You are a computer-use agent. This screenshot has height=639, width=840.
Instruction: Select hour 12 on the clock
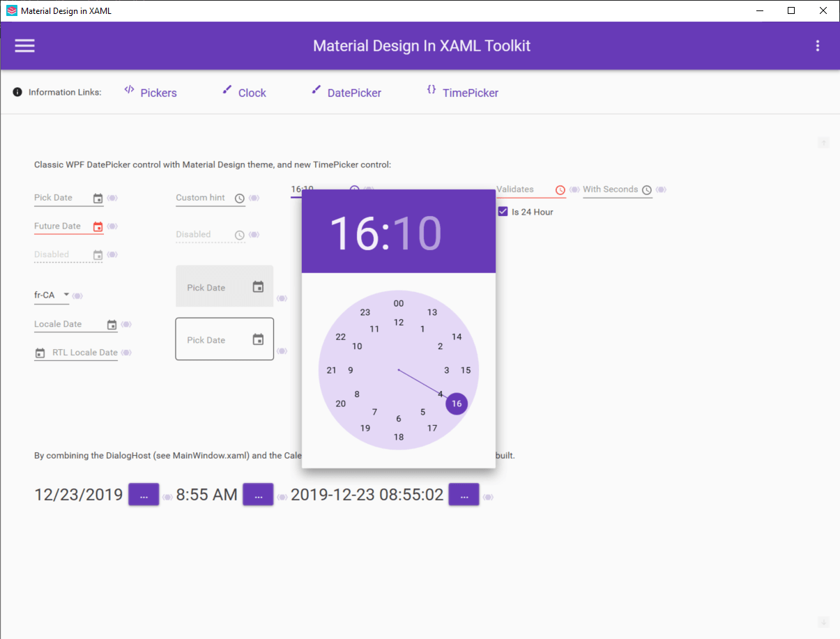(x=399, y=322)
